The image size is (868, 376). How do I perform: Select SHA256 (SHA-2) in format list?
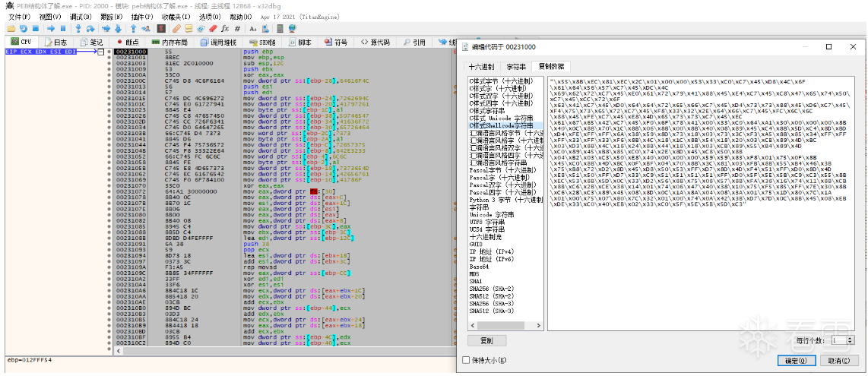(492, 289)
